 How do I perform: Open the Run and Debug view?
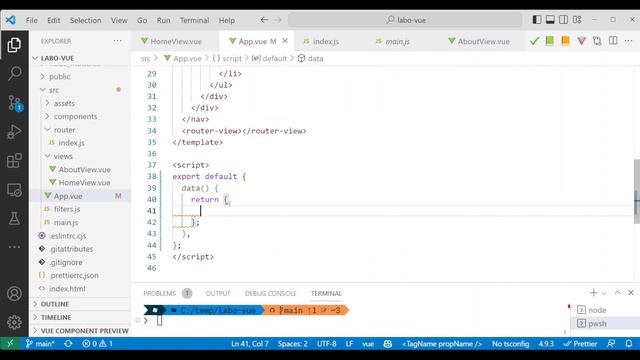tap(14, 132)
